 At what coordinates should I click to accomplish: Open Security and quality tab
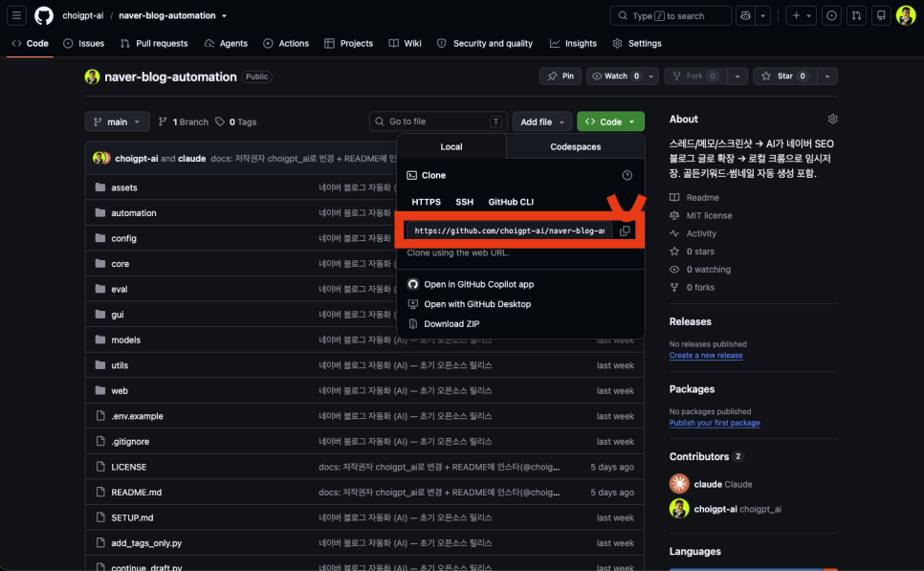pyautogui.click(x=485, y=44)
